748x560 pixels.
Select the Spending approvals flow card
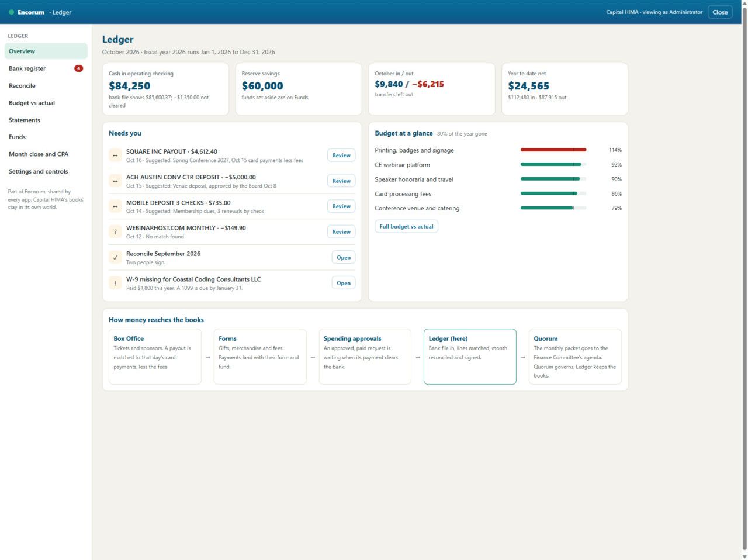(x=365, y=357)
